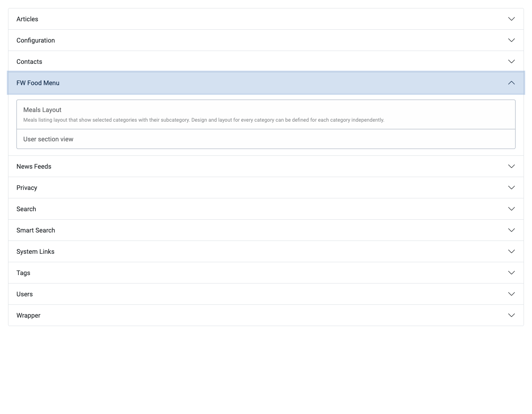Image resolution: width=532 pixels, height=414 pixels.
Task: Click the Wrapper chevron icon
Action: click(x=511, y=315)
